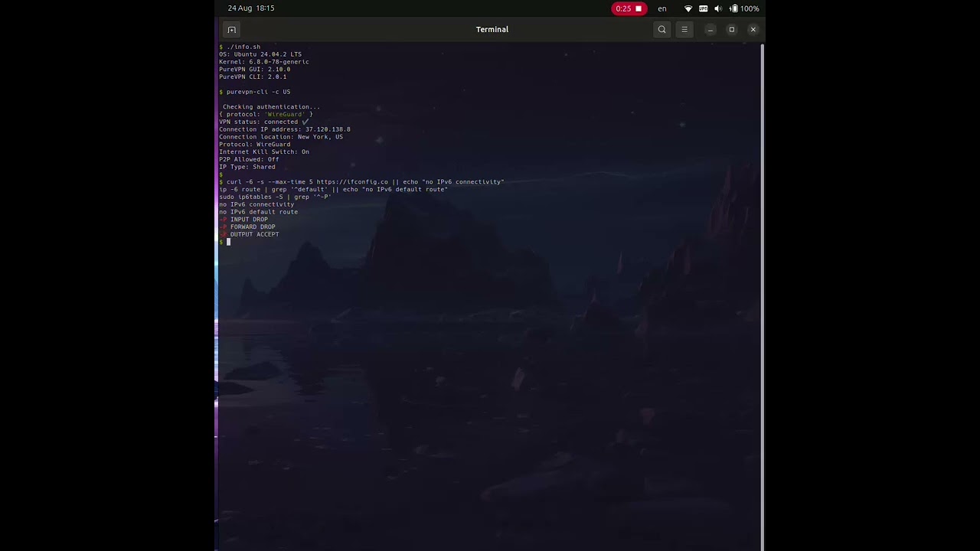Click the 'purevpn-cli -c US' command line
The image size is (980, 551).
point(258,92)
